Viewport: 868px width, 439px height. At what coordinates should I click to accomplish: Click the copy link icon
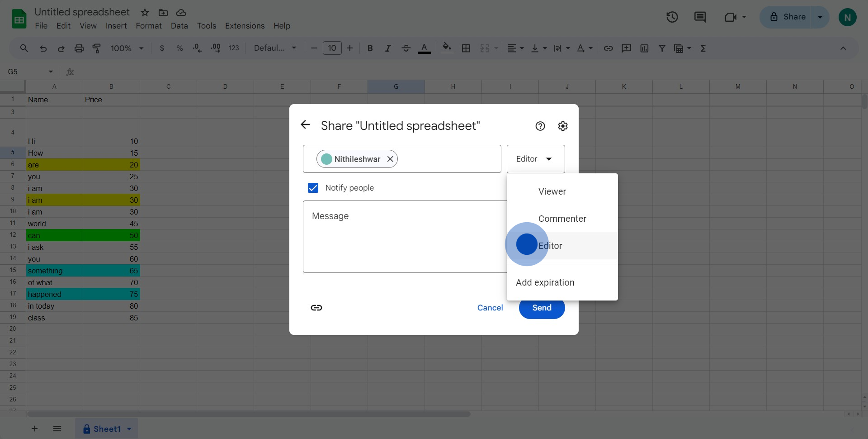[x=316, y=308]
